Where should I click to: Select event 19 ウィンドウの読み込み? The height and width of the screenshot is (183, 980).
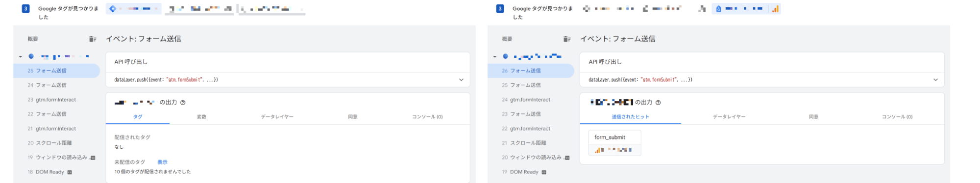(x=56, y=158)
